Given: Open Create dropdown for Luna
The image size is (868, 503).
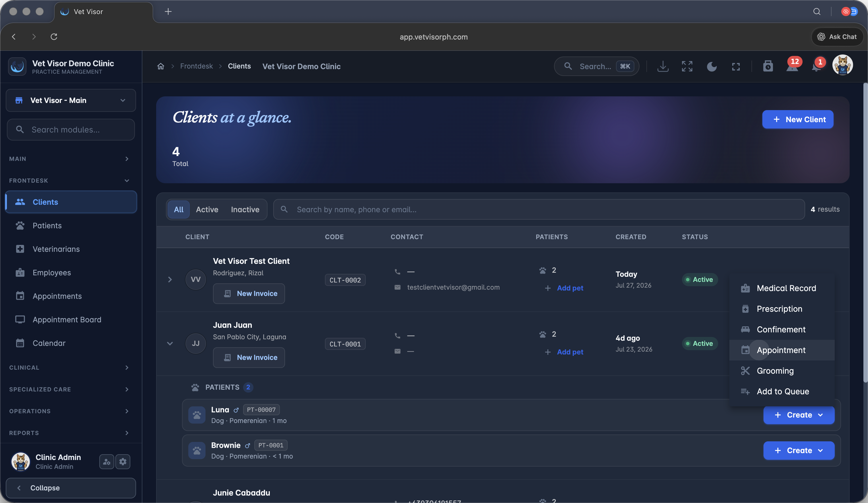Looking at the screenshot, I should click(799, 415).
